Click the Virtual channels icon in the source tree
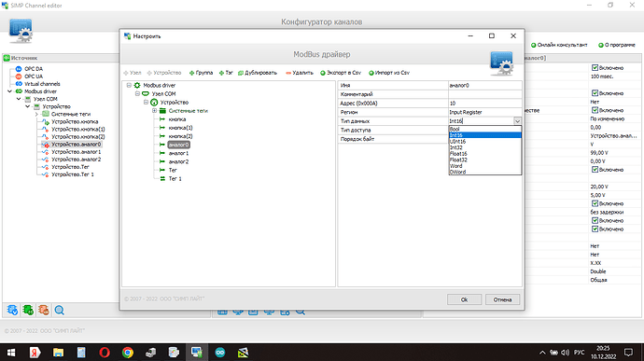Screen dimensions: 644x361 coord(19,84)
